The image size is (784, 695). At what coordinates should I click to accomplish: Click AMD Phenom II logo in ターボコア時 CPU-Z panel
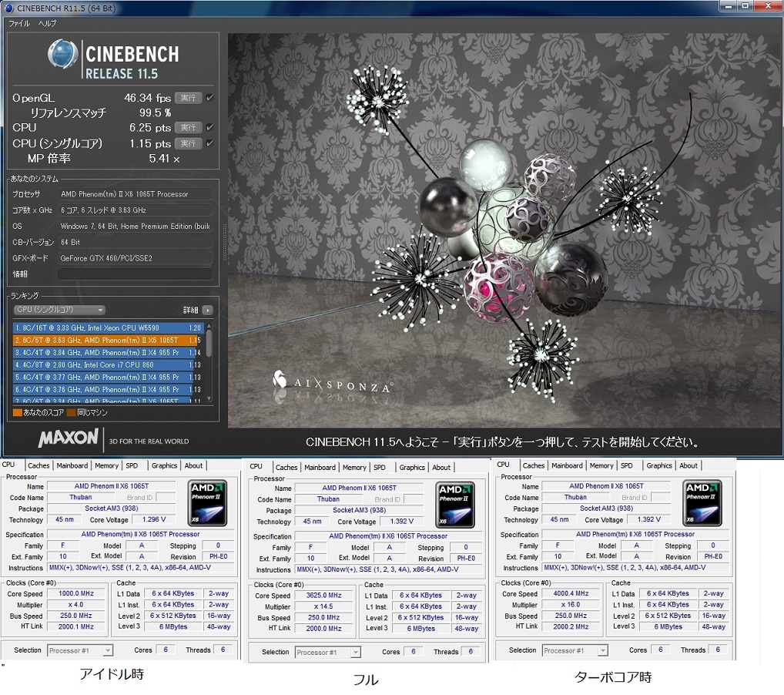tap(702, 503)
